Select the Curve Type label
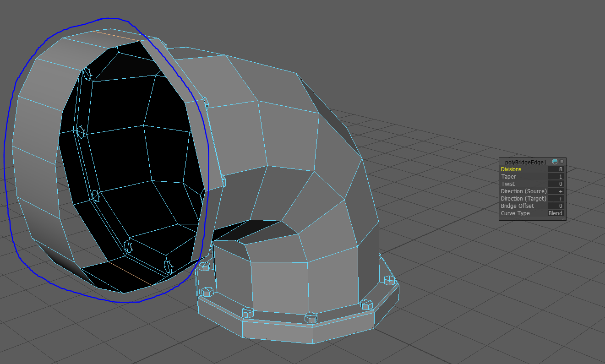This screenshot has height=364, width=605. (x=515, y=213)
